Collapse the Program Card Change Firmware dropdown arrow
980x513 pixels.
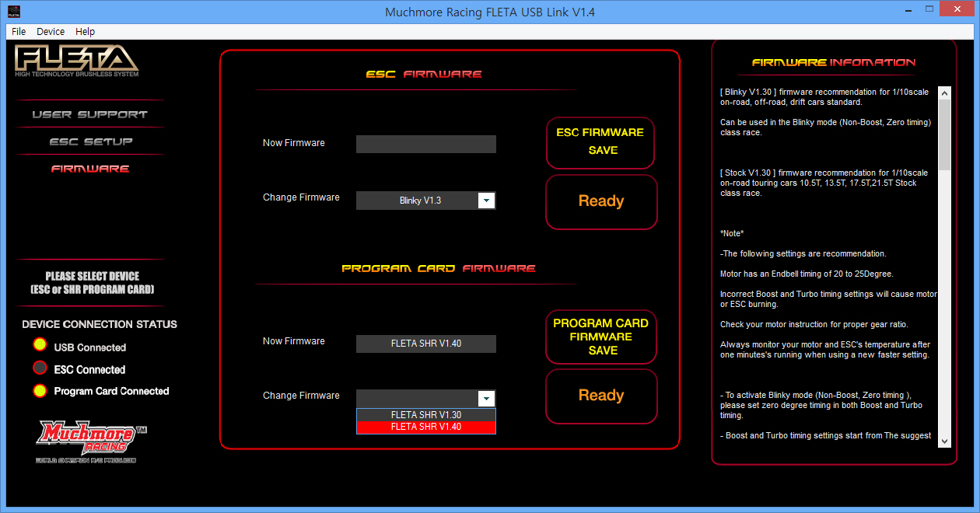(x=486, y=399)
